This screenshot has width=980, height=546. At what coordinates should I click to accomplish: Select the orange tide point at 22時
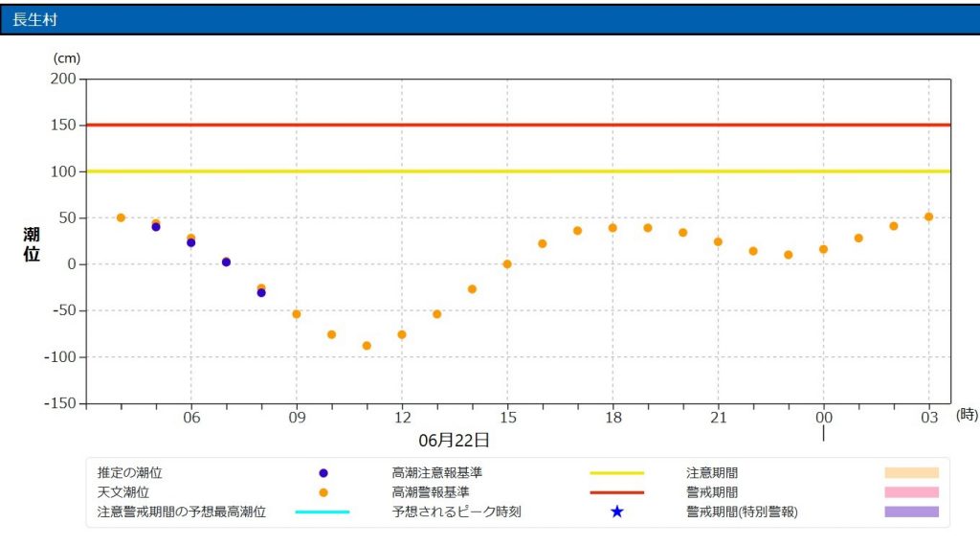coord(753,251)
